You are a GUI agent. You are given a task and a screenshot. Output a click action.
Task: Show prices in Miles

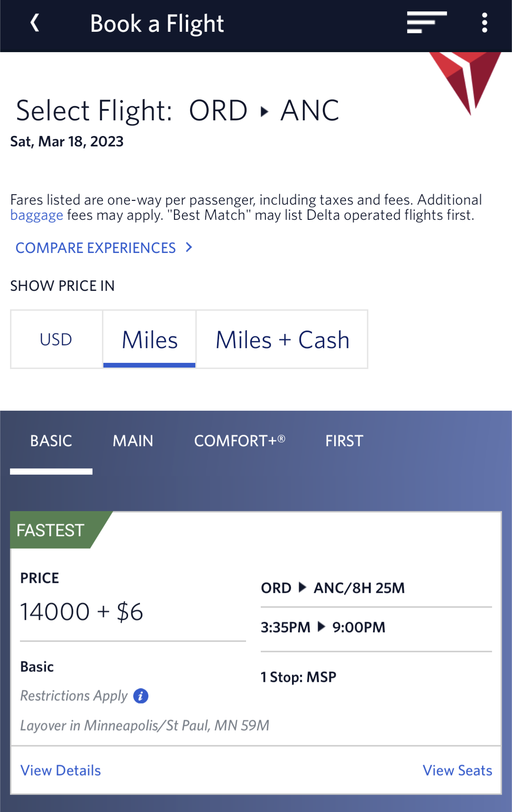[x=149, y=339]
